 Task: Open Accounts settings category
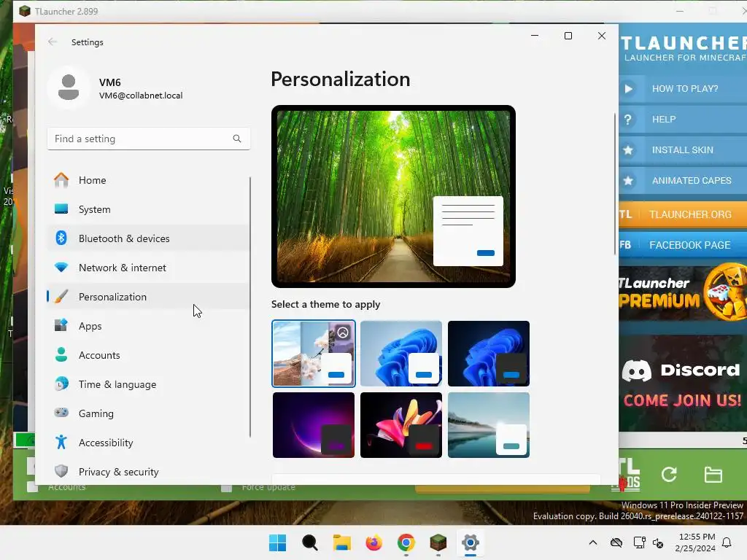(x=148, y=355)
